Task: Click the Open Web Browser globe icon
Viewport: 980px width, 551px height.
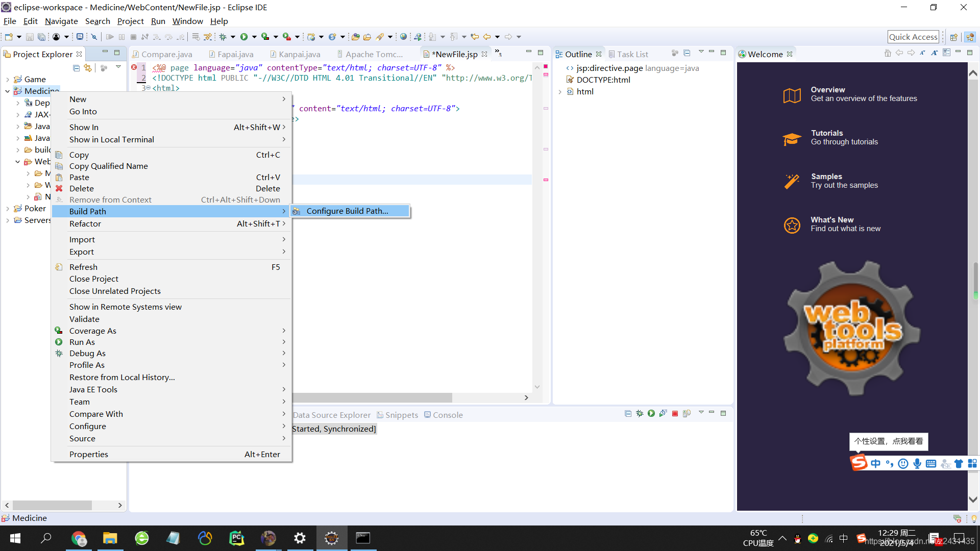Action: coord(403,37)
